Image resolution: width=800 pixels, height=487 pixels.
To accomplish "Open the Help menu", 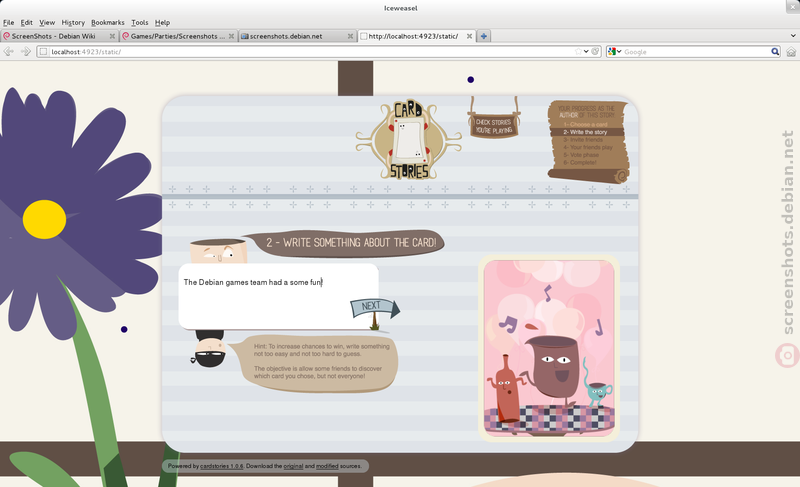I will click(162, 22).
